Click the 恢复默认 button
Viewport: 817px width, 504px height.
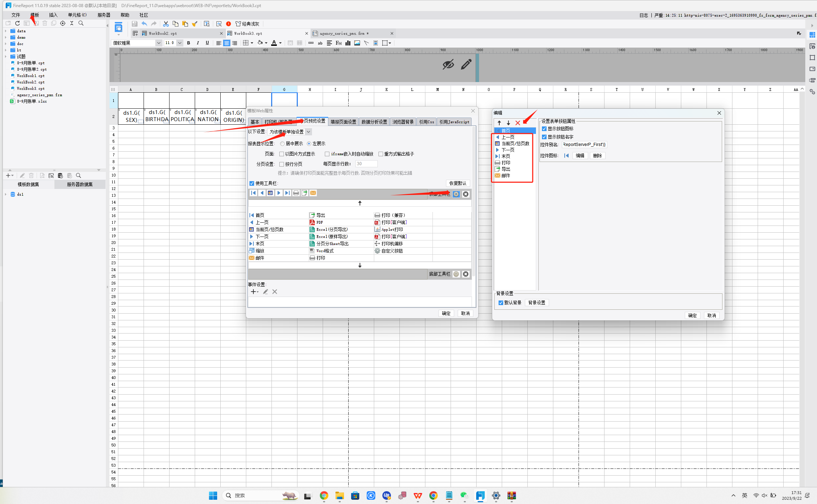[458, 183]
